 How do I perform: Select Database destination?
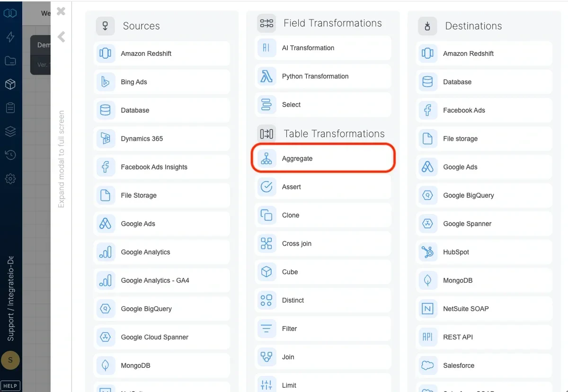[484, 82]
